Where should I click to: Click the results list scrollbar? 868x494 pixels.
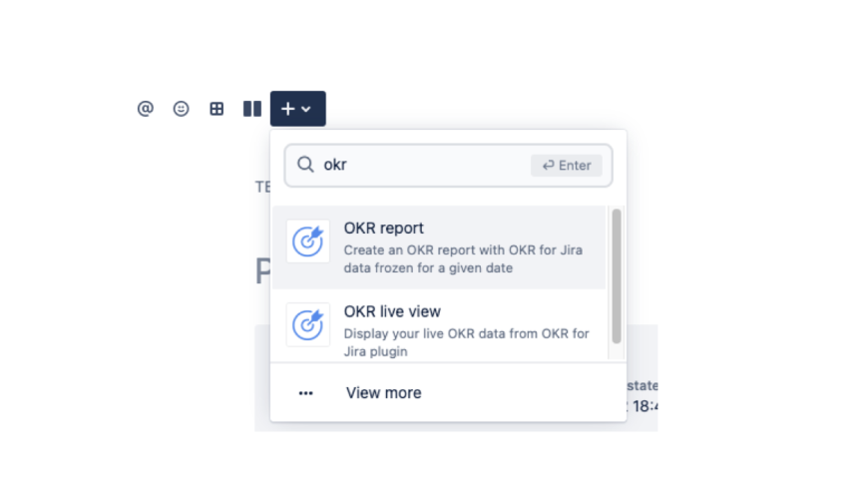coord(617,275)
